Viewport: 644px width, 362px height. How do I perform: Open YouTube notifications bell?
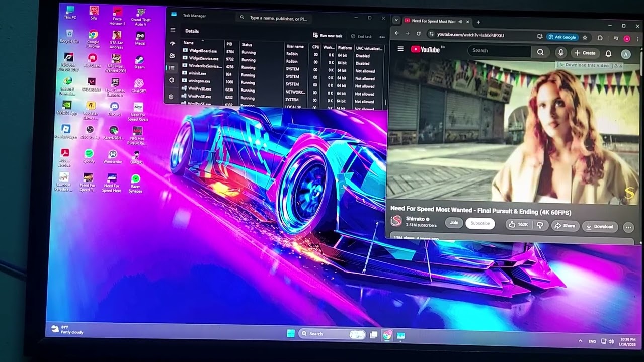pyautogui.click(x=608, y=54)
